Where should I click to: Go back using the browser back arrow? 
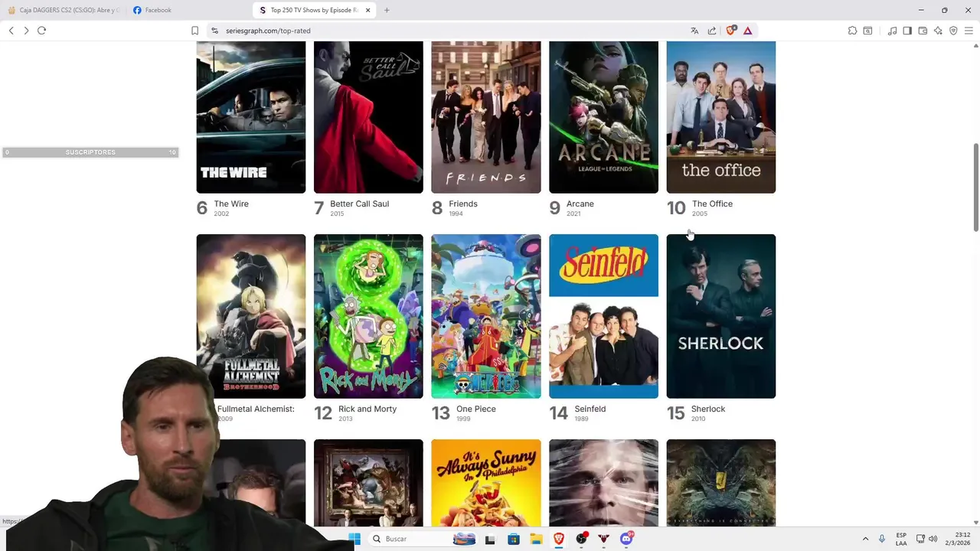[11, 31]
